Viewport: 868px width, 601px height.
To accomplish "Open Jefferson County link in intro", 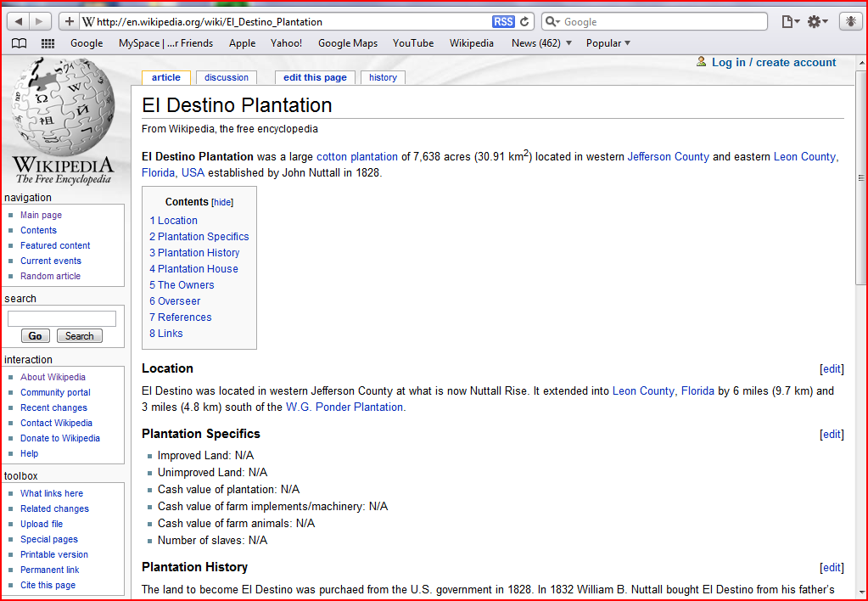I will click(x=668, y=157).
